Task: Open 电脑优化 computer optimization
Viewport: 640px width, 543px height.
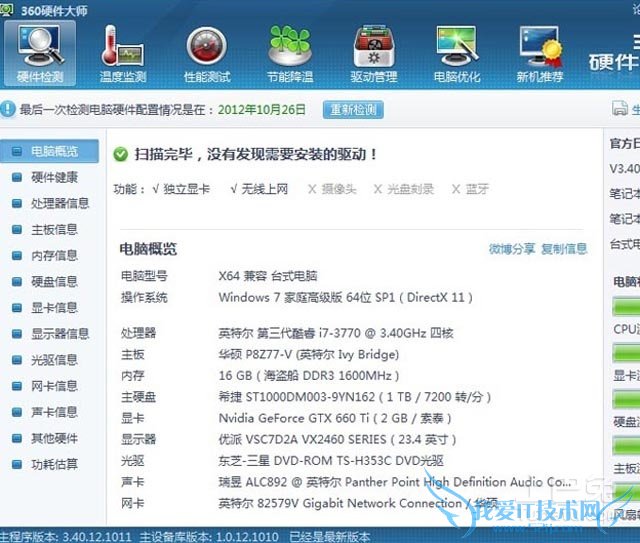Action: click(x=457, y=53)
